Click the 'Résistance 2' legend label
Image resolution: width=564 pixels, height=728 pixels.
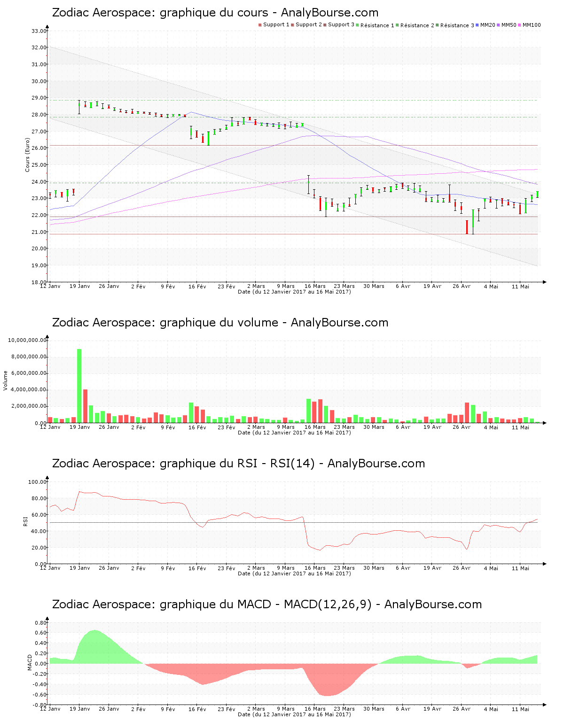coord(417,25)
